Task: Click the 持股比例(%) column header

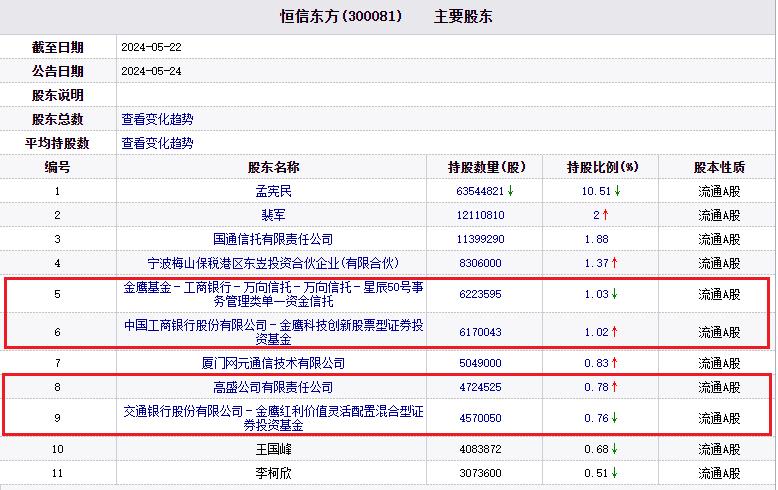Action: click(602, 167)
